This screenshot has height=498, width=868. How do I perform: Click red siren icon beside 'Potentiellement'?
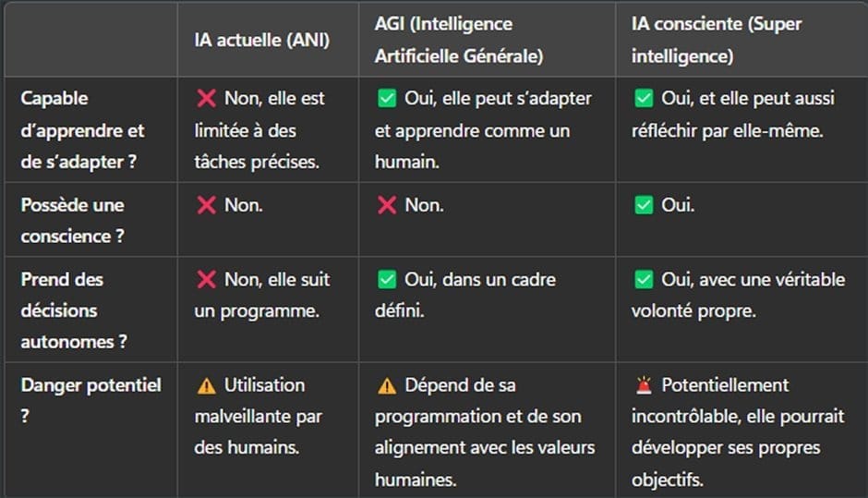tap(644, 385)
